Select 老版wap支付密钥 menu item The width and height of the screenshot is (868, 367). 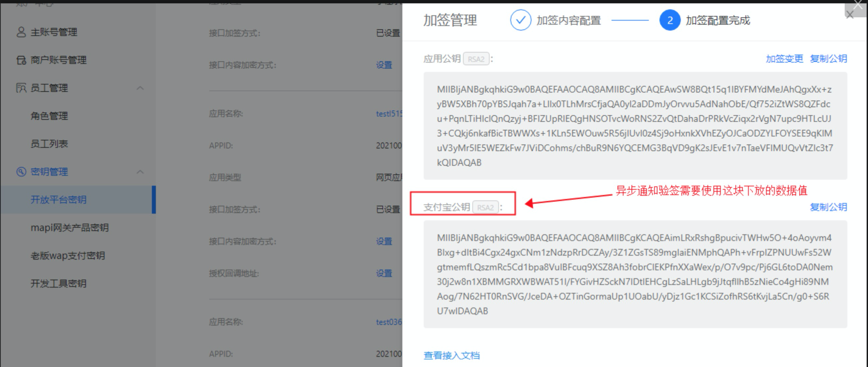coord(68,255)
